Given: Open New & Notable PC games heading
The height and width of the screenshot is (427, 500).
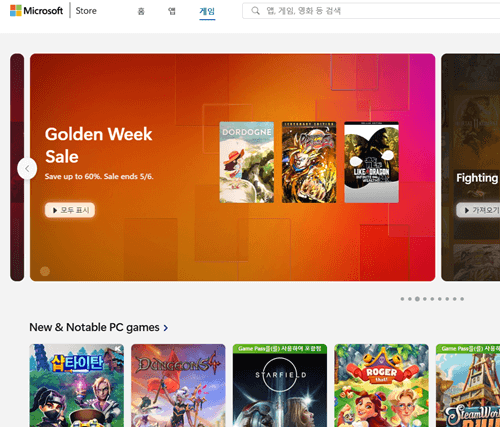Looking at the screenshot, I should 94,327.
